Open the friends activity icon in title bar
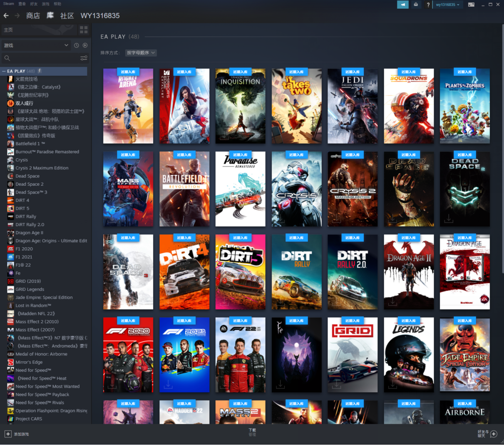The image size is (504, 445). click(x=416, y=5)
